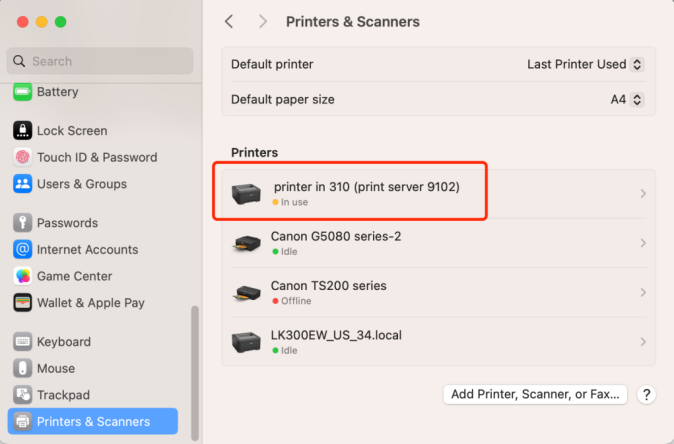Screen dimensions: 674x444
Task: Click the help question mark button
Action: click(x=647, y=394)
